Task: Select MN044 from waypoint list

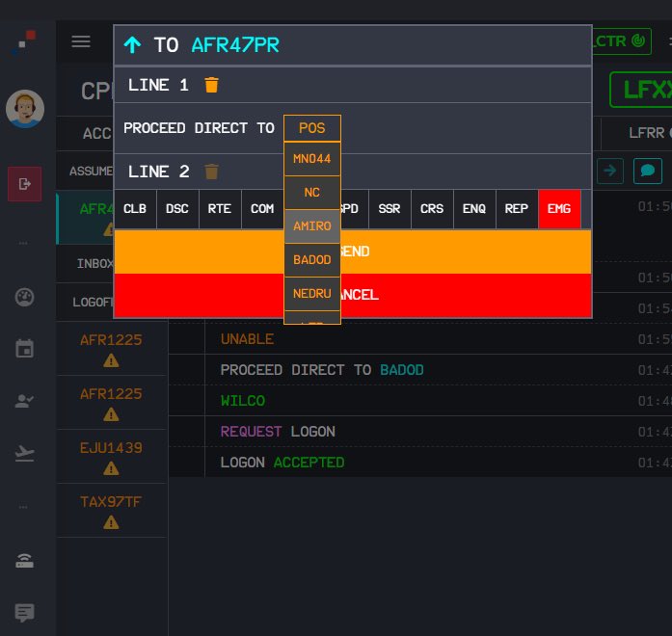Action: [x=312, y=159]
